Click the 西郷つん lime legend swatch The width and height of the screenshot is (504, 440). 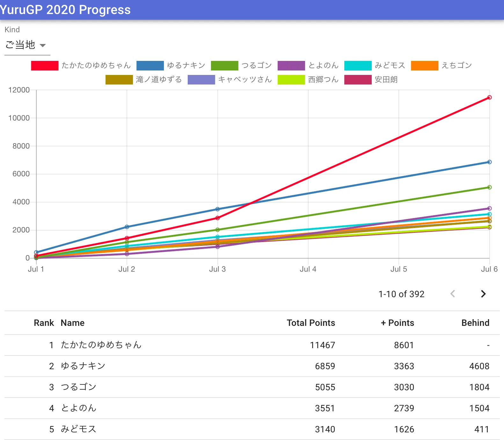(291, 80)
